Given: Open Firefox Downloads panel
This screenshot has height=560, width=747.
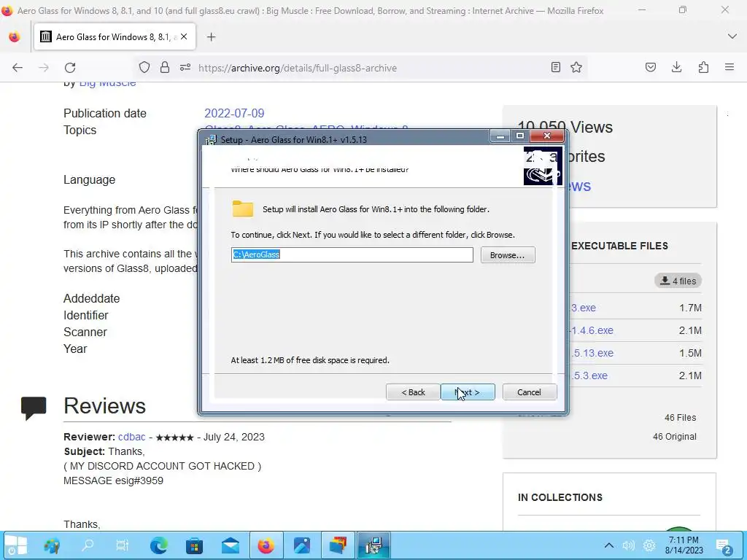Looking at the screenshot, I should [x=676, y=67].
